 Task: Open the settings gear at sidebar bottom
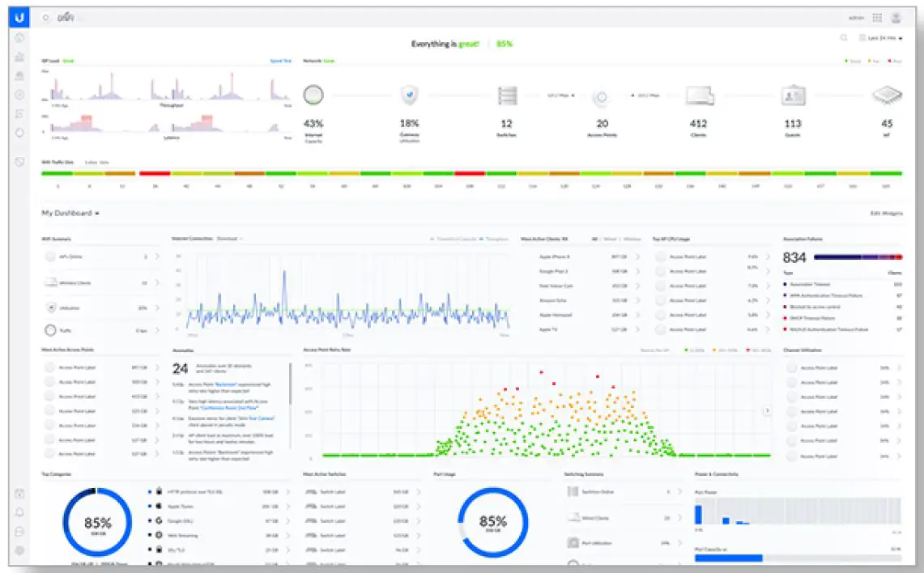coord(19,550)
